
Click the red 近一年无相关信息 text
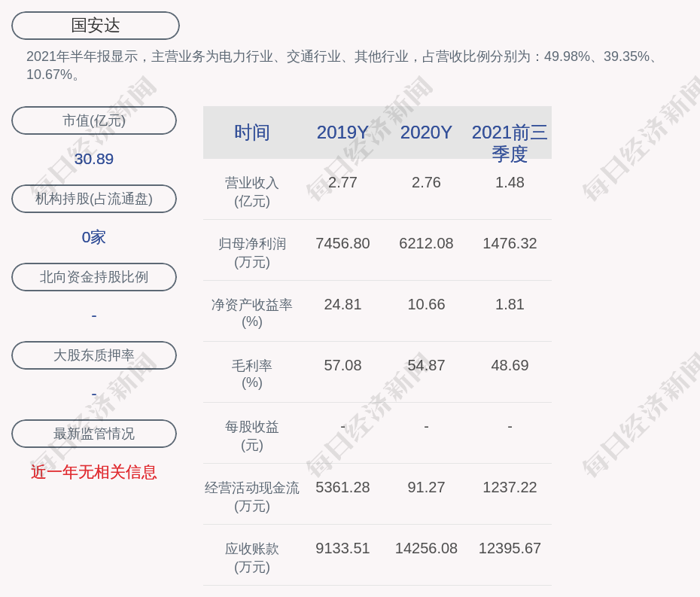(x=94, y=472)
